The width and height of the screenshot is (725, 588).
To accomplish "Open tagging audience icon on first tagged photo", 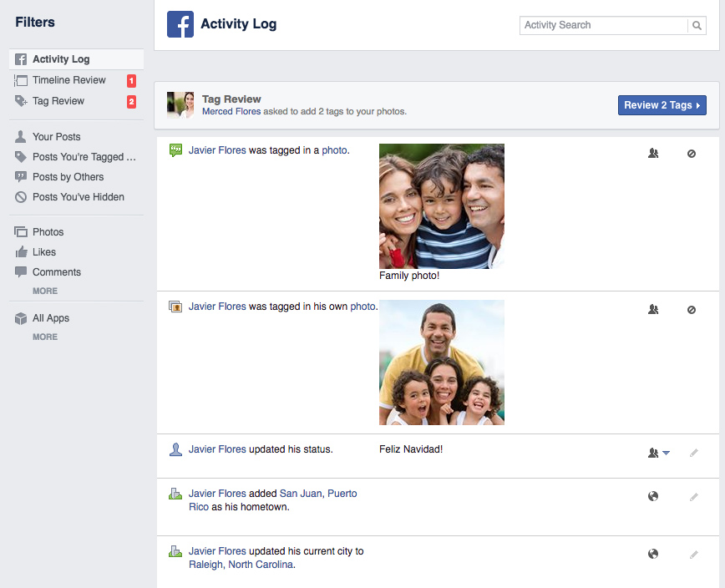I will click(653, 154).
